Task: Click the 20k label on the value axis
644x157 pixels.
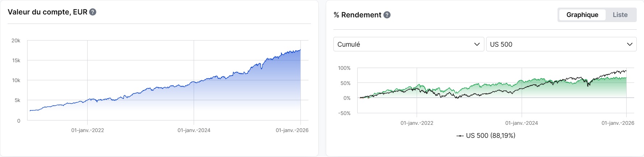Action: (x=16, y=41)
